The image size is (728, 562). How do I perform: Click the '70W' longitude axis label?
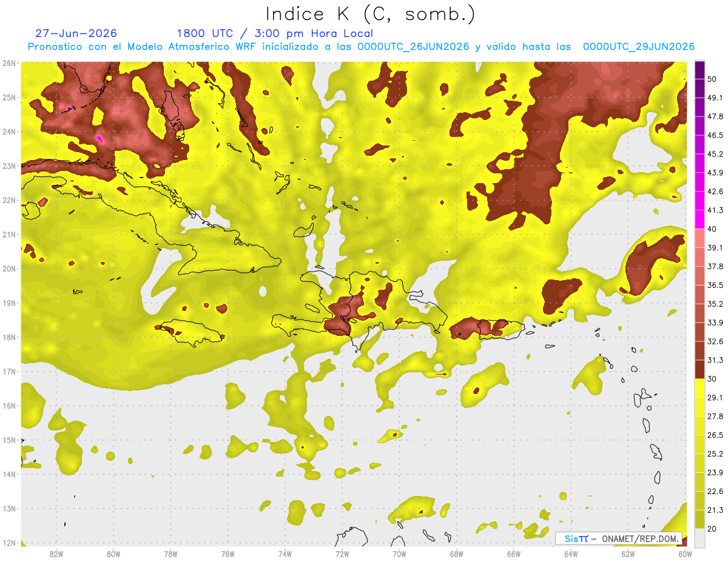(399, 554)
